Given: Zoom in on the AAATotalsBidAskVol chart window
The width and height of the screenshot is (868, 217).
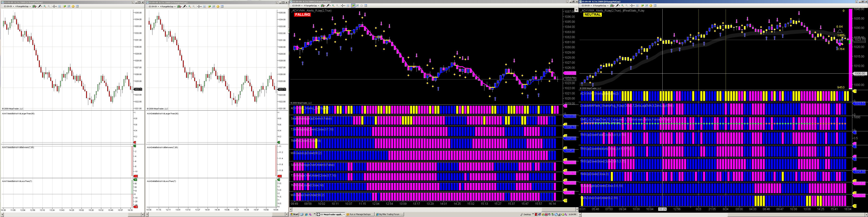Looking at the screenshot, I should [45, 6].
